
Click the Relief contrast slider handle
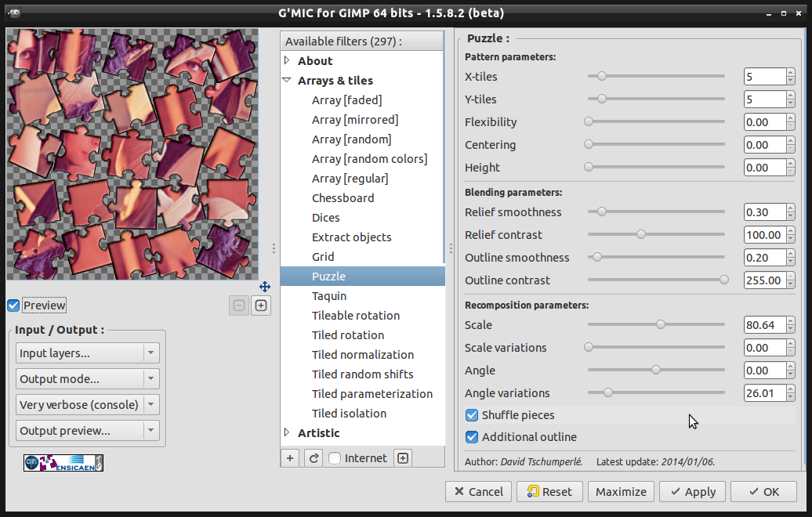tap(641, 234)
